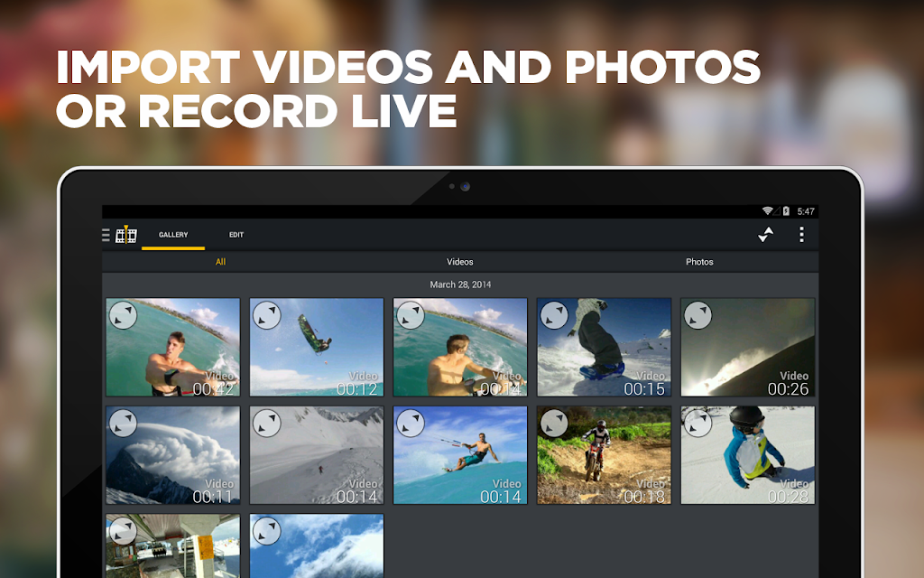The width and height of the screenshot is (924, 578).
Task: Show All media filter
Action: 220,262
